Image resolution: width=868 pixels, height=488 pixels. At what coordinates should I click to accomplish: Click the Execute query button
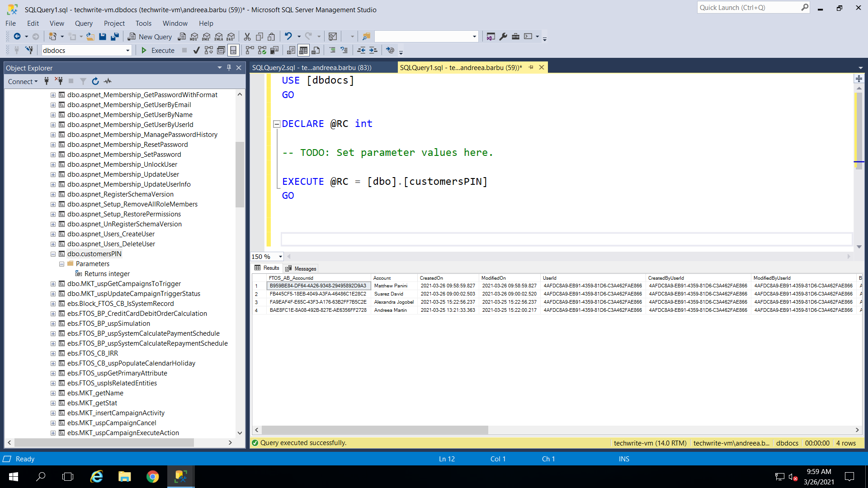(158, 50)
